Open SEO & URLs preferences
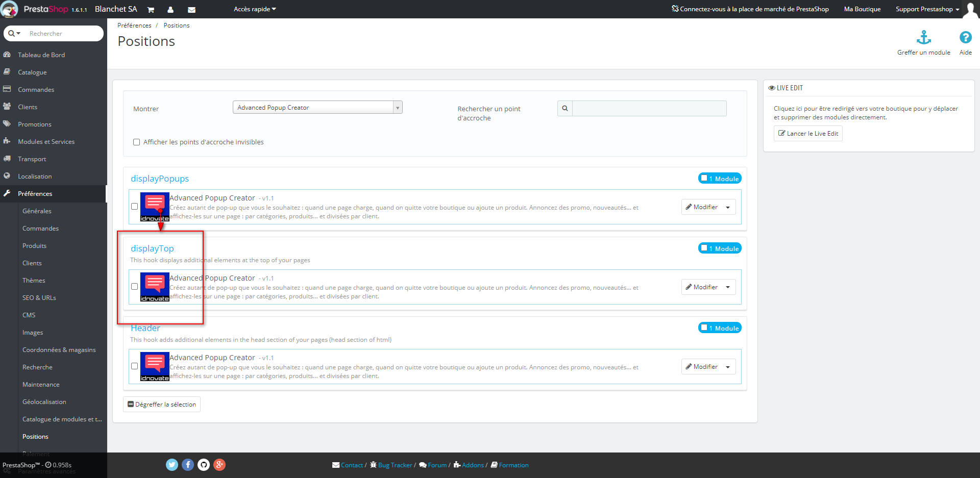 [x=39, y=298]
